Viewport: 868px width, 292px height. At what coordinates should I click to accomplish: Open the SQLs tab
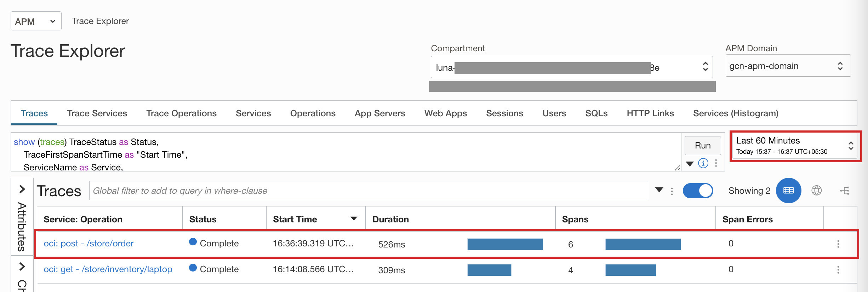click(596, 113)
